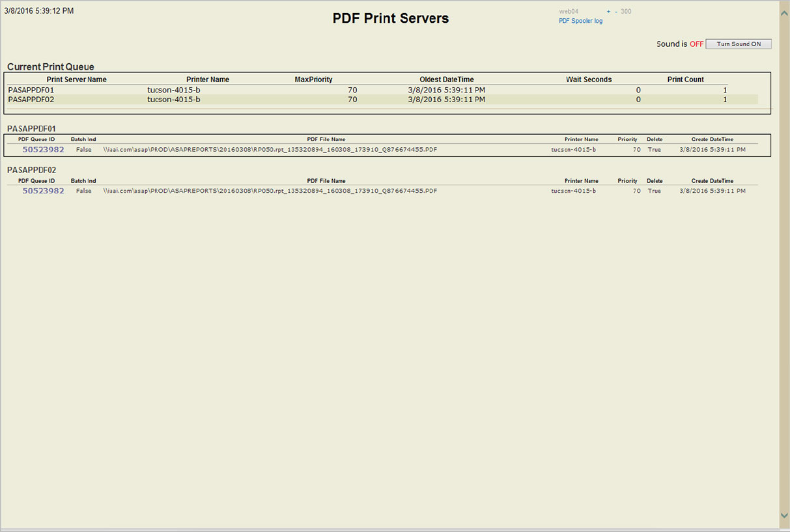Click the Print Count column header
The height and width of the screenshot is (532, 790).
point(685,79)
